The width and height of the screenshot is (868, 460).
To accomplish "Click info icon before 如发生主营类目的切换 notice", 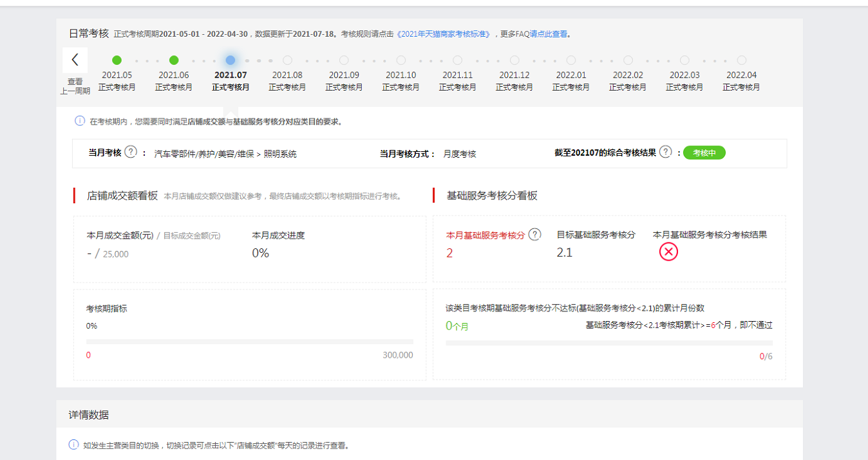I will click(x=74, y=445).
